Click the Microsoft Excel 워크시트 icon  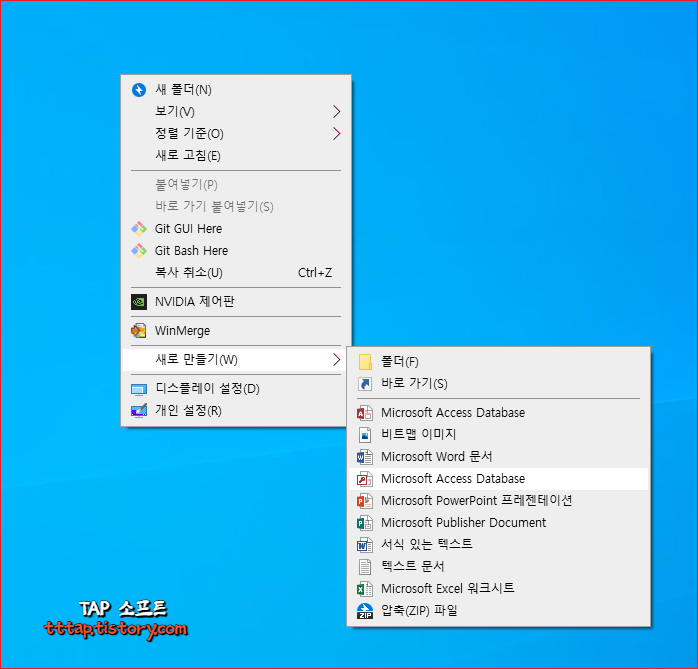pos(365,589)
